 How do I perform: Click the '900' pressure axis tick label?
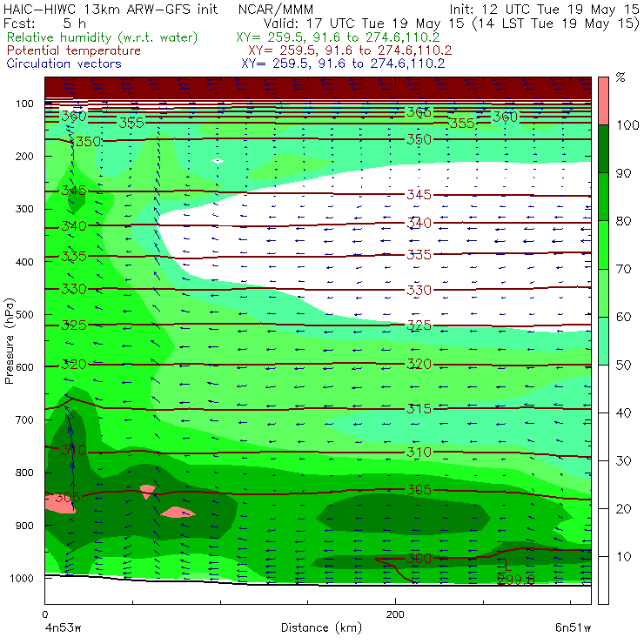(24, 526)
